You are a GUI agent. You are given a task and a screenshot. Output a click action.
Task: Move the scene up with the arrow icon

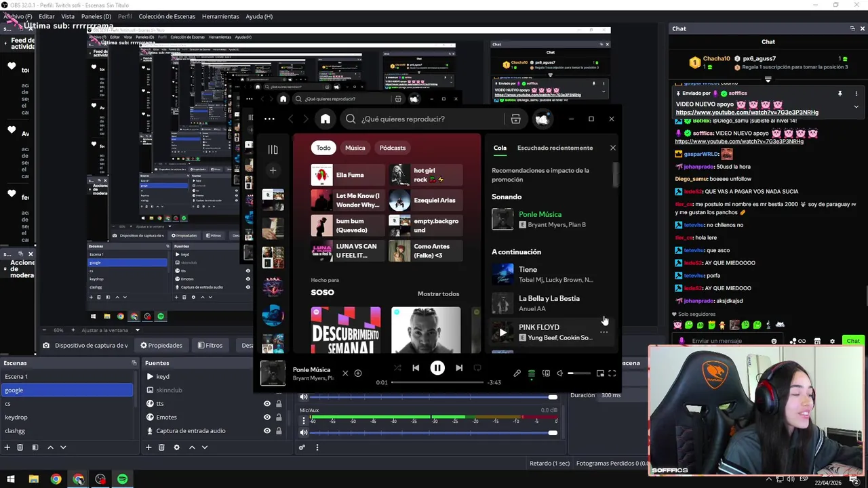coord(50,447)
